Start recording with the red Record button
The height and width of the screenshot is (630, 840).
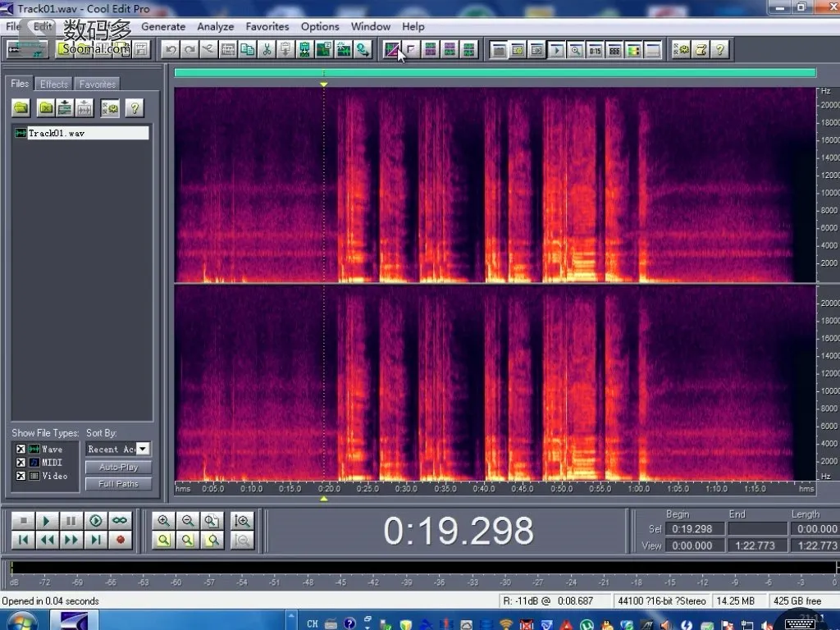tap(120, 540)
